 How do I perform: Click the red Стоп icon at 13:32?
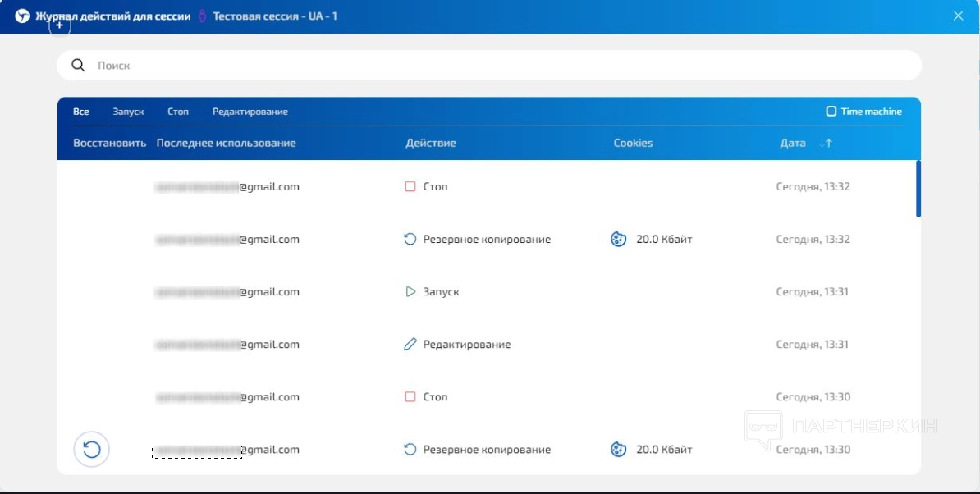click(x=410, y=186)
